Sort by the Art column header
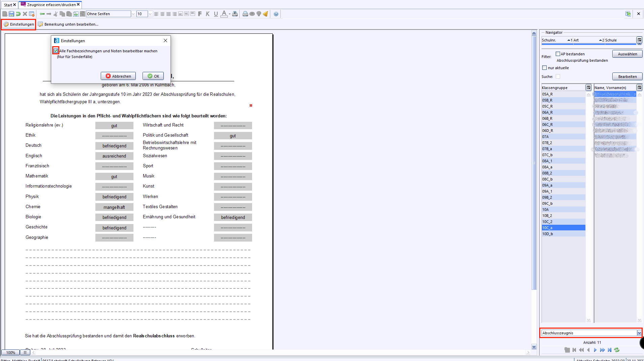This screenshot has width=644, height=361. coord(589,40)
